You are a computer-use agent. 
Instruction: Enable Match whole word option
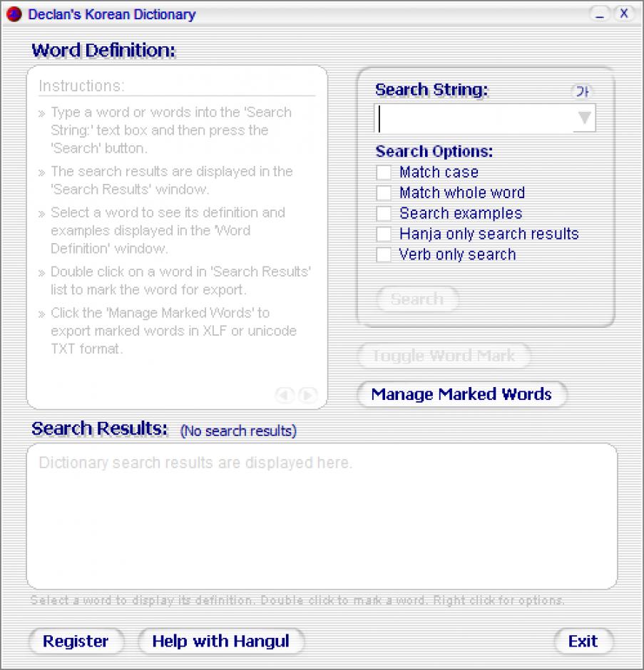[384, 193]
